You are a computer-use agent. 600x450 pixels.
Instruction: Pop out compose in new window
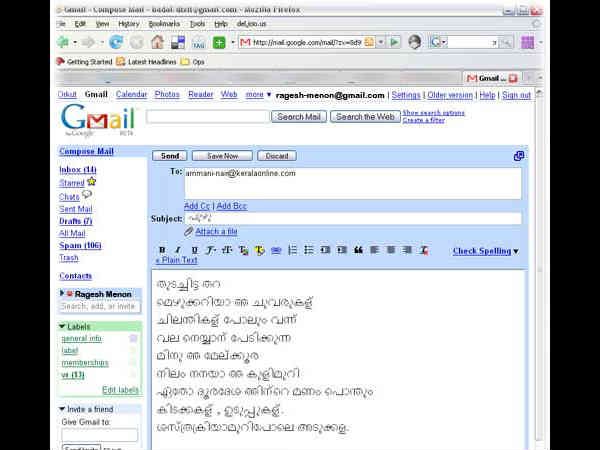coord(519,156)
